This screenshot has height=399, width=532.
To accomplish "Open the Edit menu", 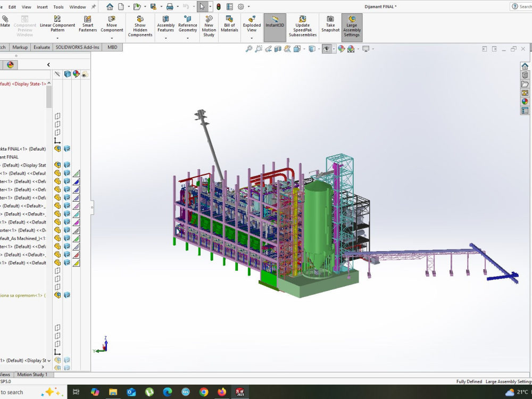I will click(12, 7).
